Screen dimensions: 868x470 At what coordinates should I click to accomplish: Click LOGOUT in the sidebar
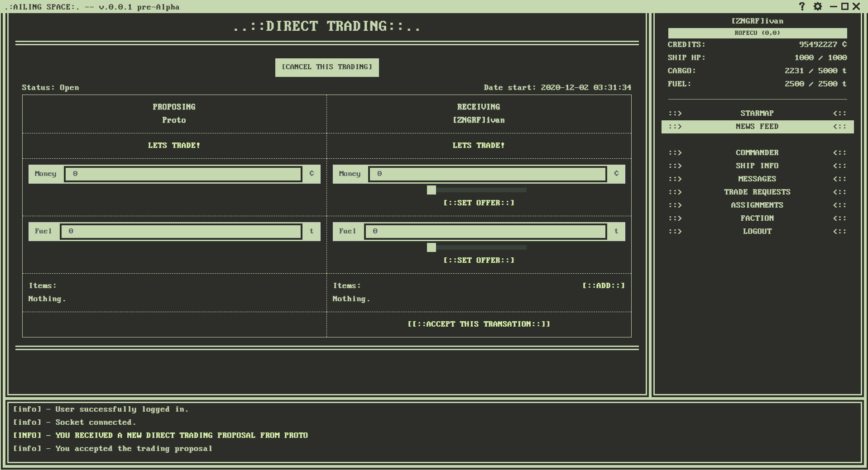(757, 231)
